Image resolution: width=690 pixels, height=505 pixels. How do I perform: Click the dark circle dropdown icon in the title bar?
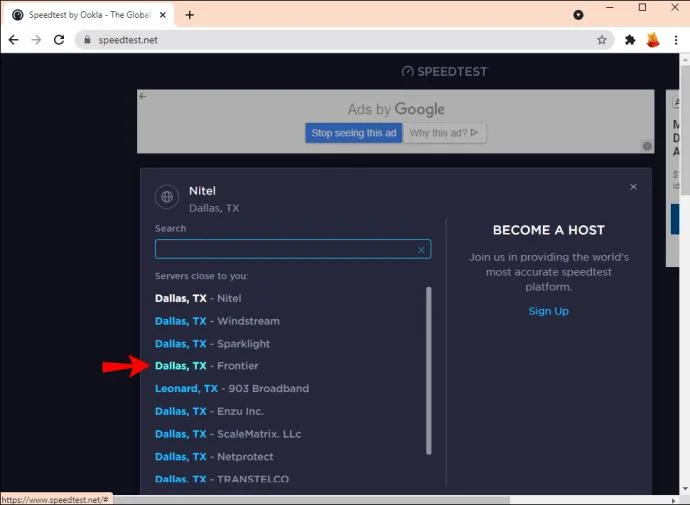click(578, 15)
